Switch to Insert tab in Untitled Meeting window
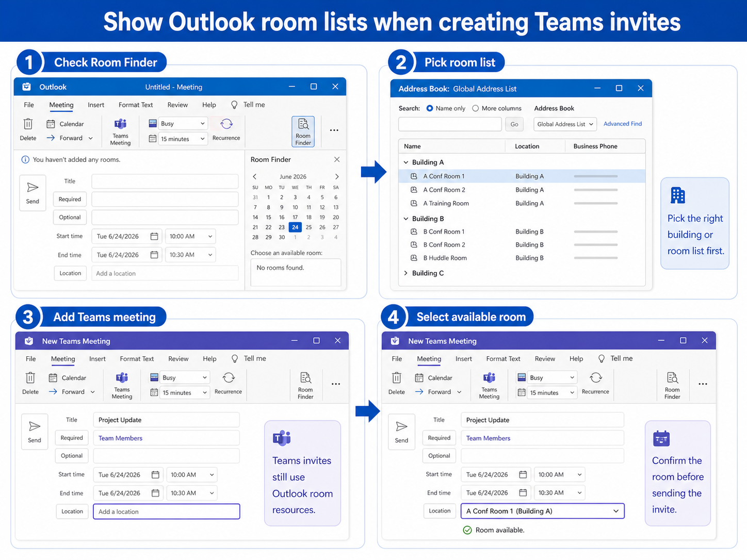Screen dimensions: 747x560 [96, 105]
